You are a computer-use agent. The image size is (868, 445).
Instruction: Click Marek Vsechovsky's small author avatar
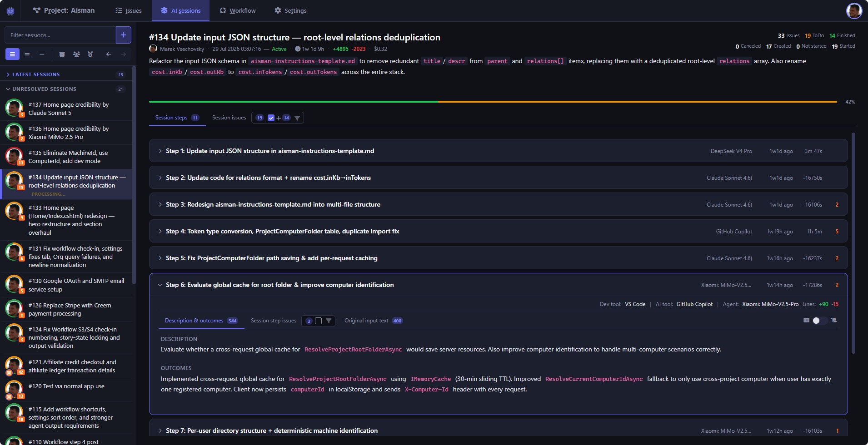tap(153, 49)
